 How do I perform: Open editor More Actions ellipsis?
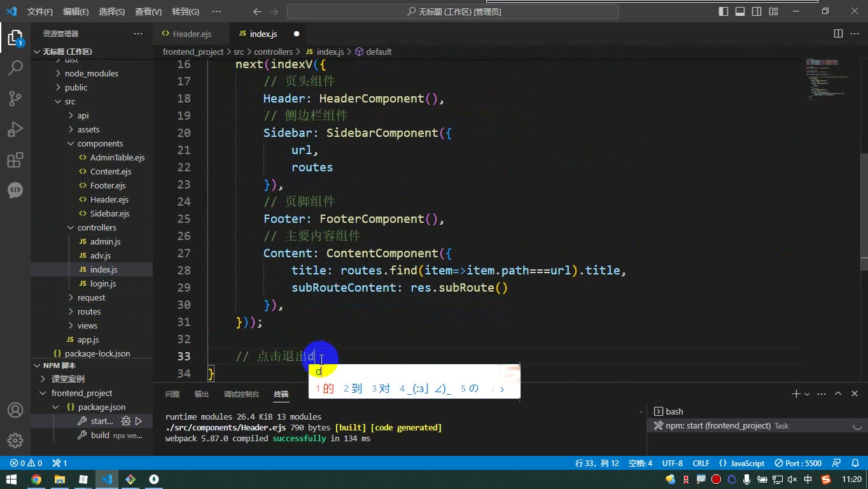coord(855,34)
